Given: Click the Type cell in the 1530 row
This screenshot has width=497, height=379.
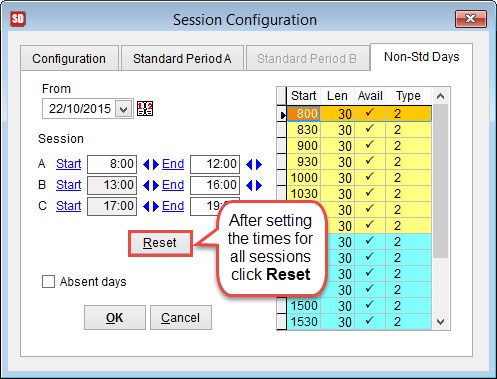Looking at the screenshot, I should tap(408, 322).
